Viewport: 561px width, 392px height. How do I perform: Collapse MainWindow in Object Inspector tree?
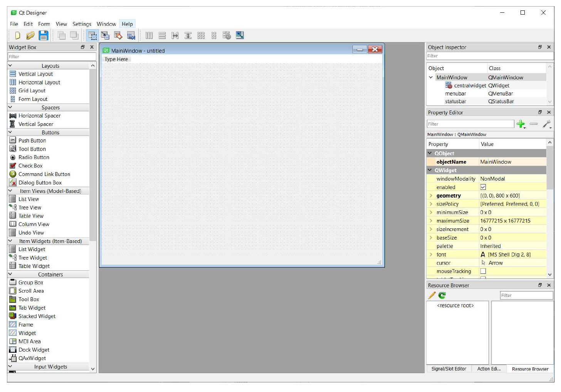431,77
